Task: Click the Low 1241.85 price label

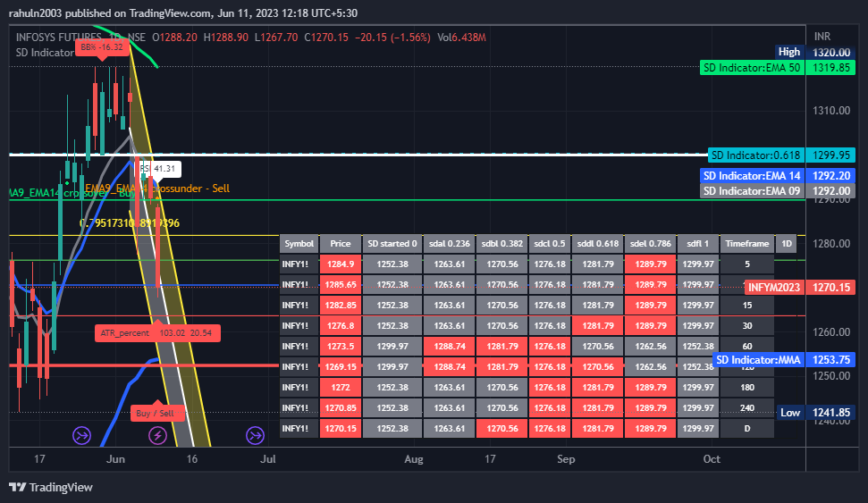Action: coord(815,412)
